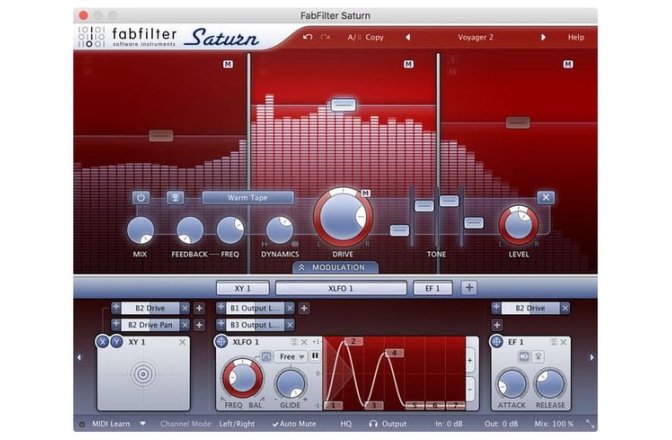Open Channel Mode Left/Right selector
The height and width of the screenshot is (440, 672).
237,424
